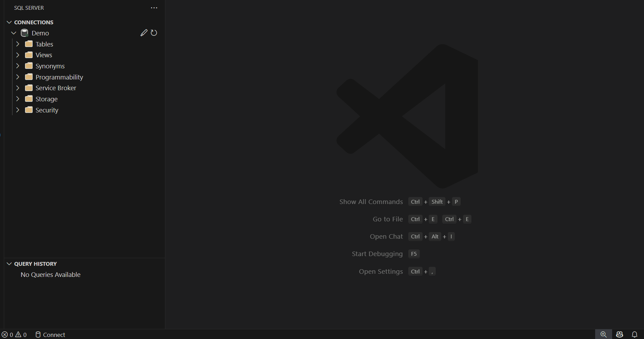644x339 pixels.
Task: Click the zoom magnifier status bar icon
Action: (x=603, y=334)
